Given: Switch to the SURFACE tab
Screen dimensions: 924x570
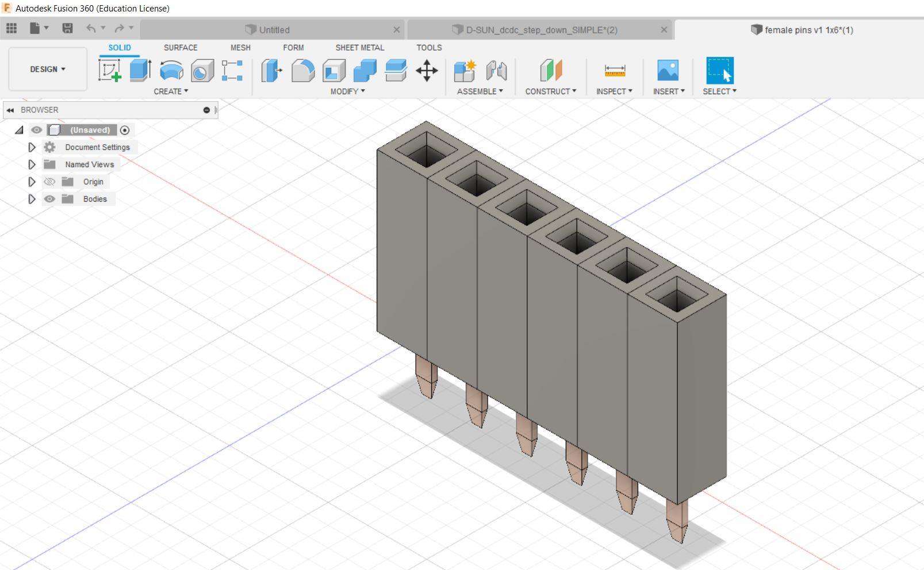Looking at the screenshot, I should click(181, 48).
